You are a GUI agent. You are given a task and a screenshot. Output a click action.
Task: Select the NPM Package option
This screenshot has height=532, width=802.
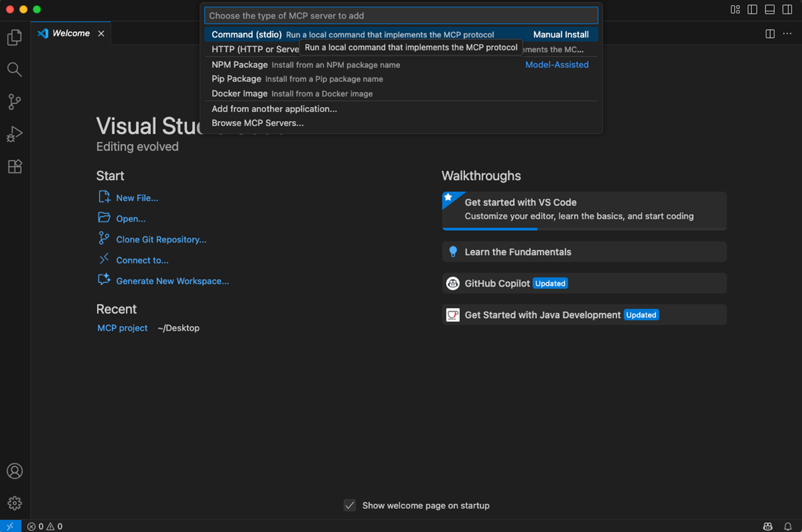pyautogui.click(x=240, y=65)
